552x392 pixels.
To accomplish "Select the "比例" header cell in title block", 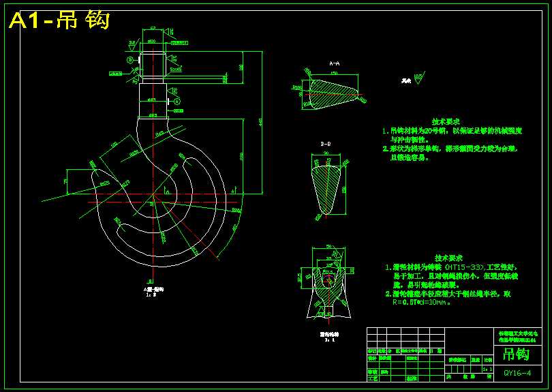I will [487, 360].
